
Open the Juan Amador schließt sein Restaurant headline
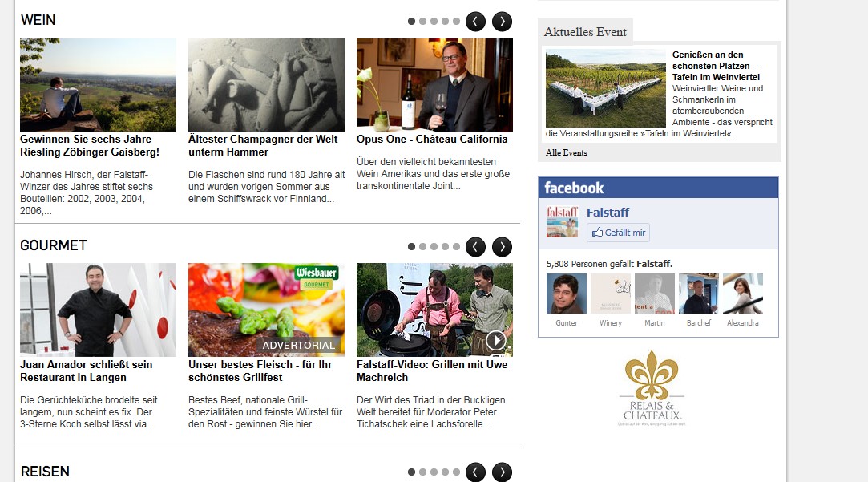(87, 371)
